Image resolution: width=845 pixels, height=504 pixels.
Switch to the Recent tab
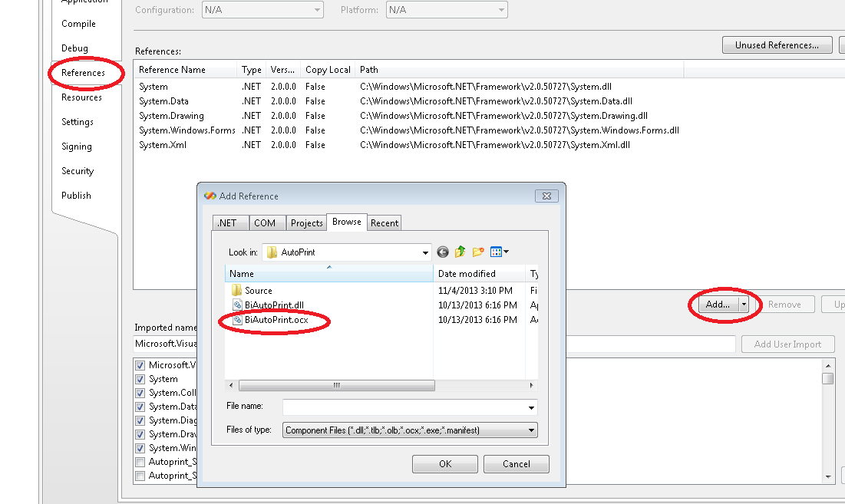(385, 223)
